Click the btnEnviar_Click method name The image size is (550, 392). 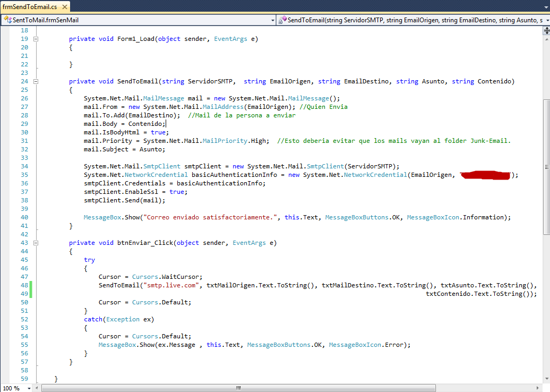point(145,243)
